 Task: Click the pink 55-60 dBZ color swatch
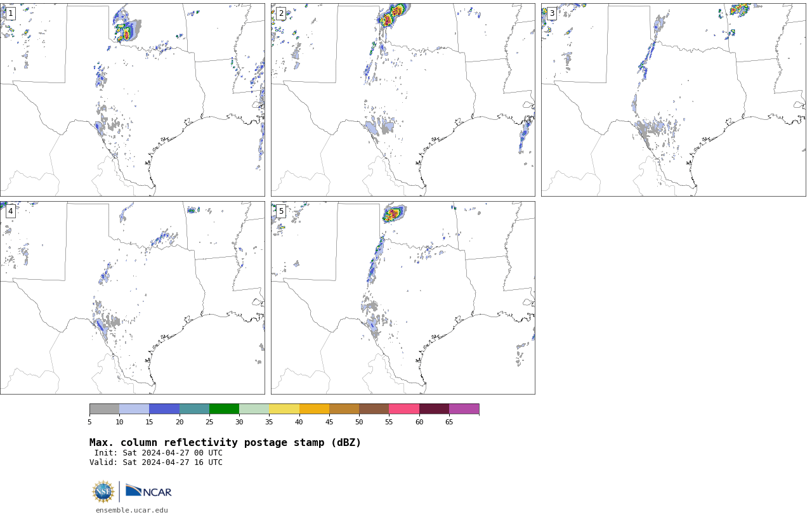[x=404, y=409]
